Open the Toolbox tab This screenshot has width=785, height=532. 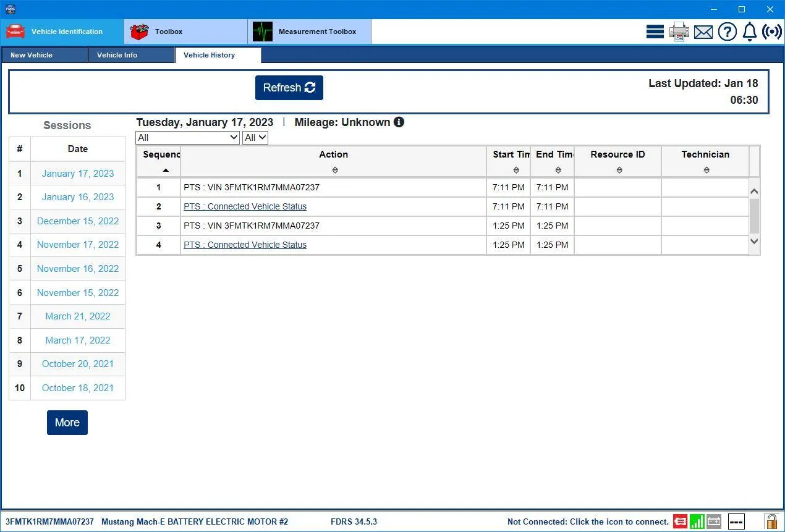click(186, 32)
